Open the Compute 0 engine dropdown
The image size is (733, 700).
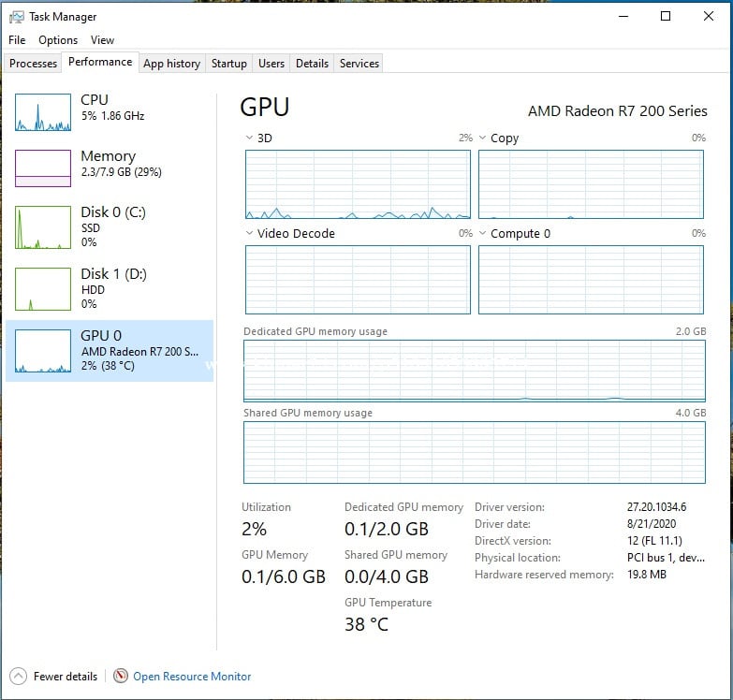click(x=483, y=233)
